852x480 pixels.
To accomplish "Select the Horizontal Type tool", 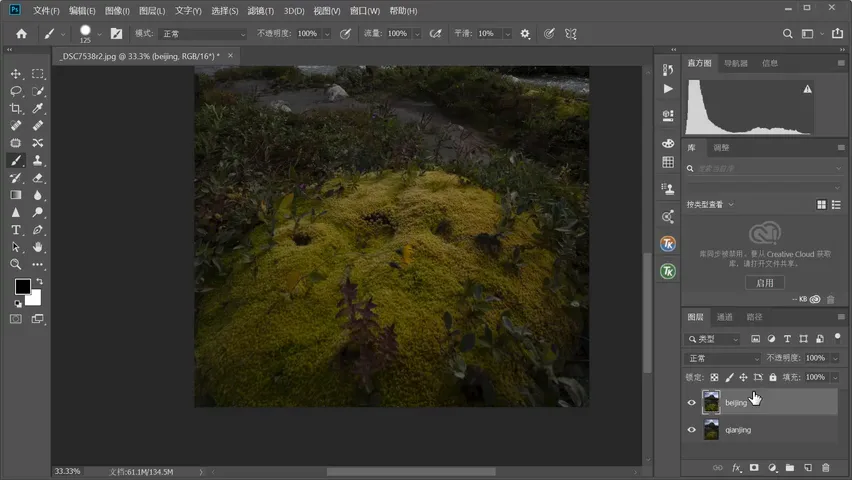I will point(16,230).
